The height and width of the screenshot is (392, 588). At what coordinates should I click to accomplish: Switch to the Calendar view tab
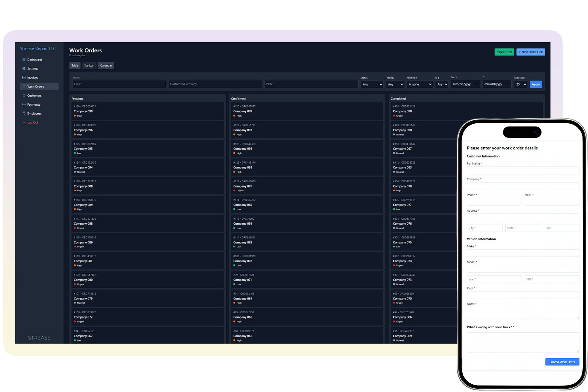click(x=106, y=66)
